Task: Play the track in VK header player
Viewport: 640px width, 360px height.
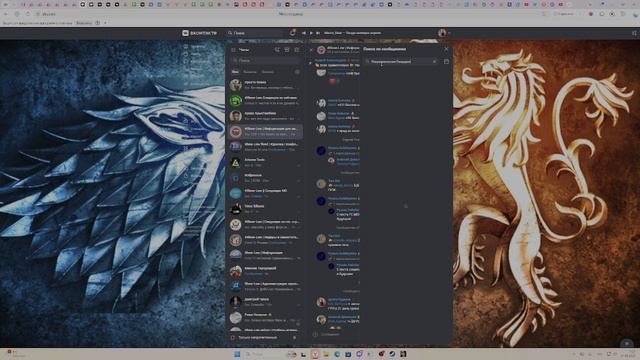Action: (311, 33)
